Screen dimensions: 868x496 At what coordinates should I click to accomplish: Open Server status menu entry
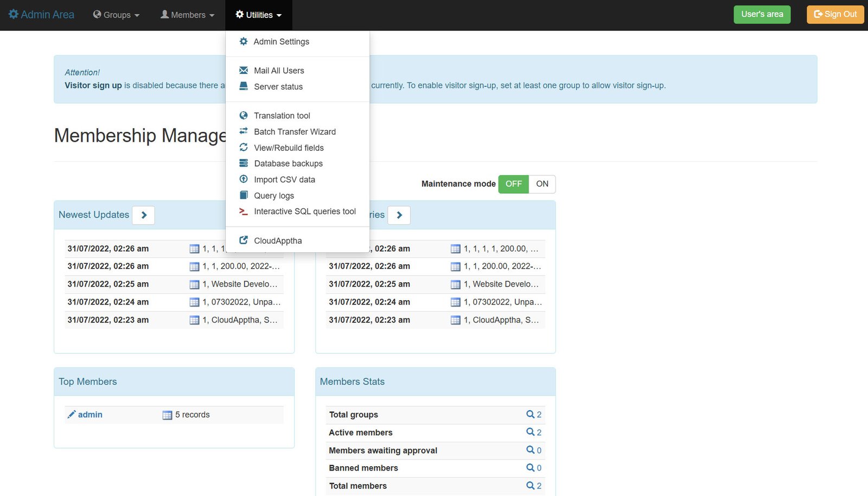pyautogui.click(x=297, y=87)
